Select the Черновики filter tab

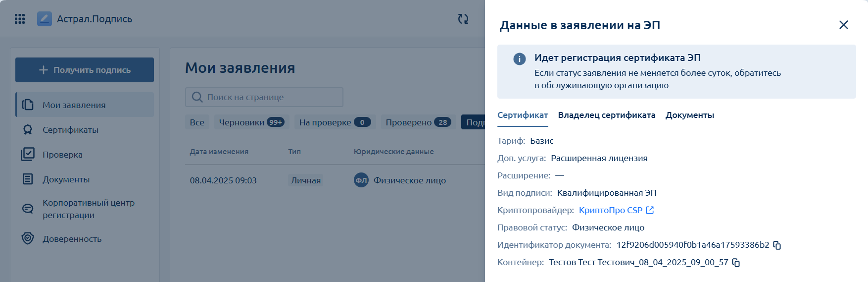[x=251, y=122]
